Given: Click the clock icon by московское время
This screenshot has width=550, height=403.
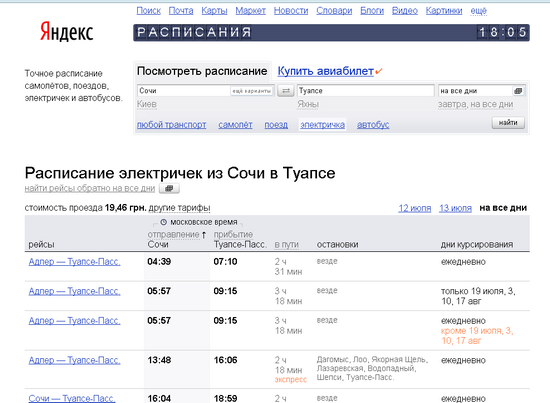Looking at the screenshot, I should pos(163,222).
